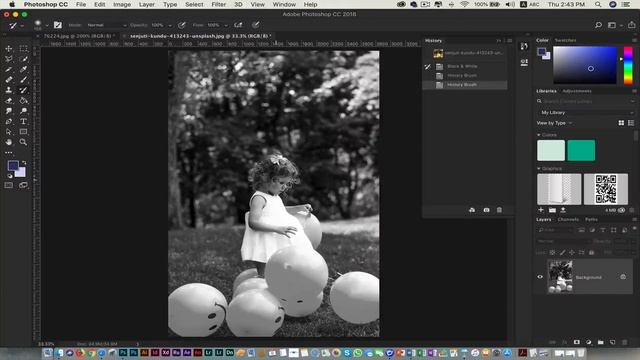Select the Quick Selection tool
Screen dimensions: 640x360
(23, 59)
